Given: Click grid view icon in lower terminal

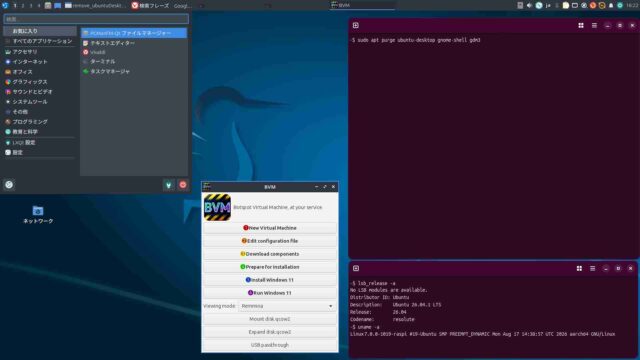Looking at the screenshot, I should coord(579,268).
